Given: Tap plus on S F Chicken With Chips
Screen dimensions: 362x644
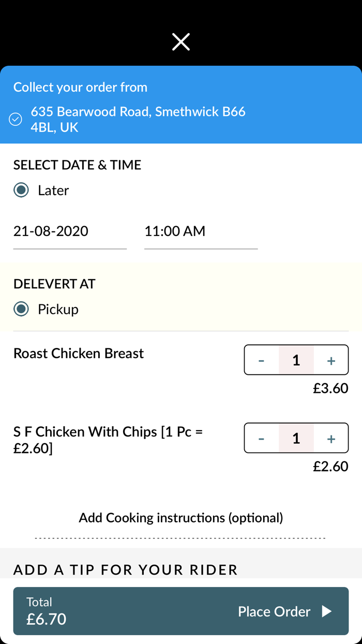Looking at the screenshot, I should pos(330,438).
